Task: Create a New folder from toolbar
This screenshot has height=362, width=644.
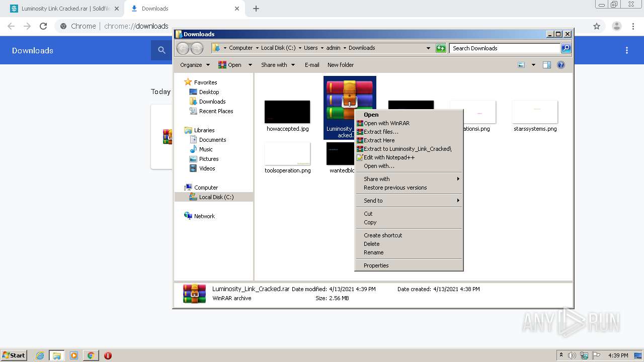Action: click(341, 65)
